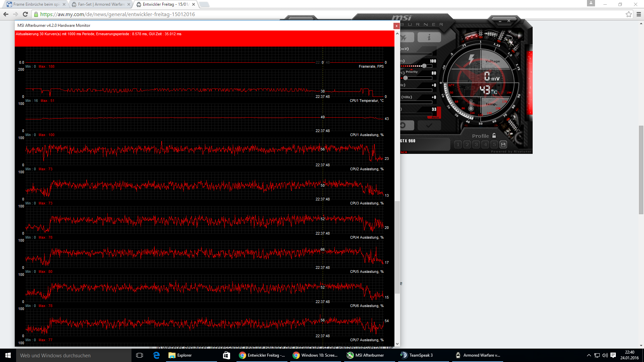This screenshot has height=362, width=644.
Task: Click the save profile floppy disk icon
Action: [503, 144]
